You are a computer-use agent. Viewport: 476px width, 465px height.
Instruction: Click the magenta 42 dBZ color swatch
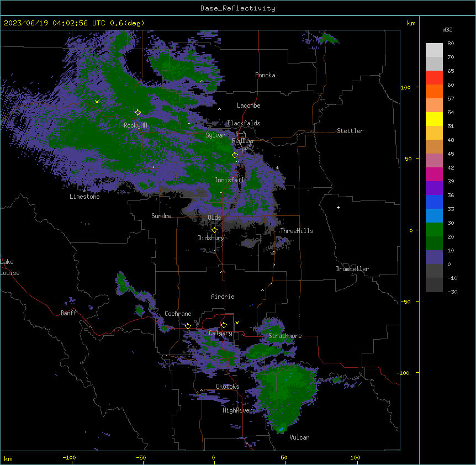pos(434,174)
